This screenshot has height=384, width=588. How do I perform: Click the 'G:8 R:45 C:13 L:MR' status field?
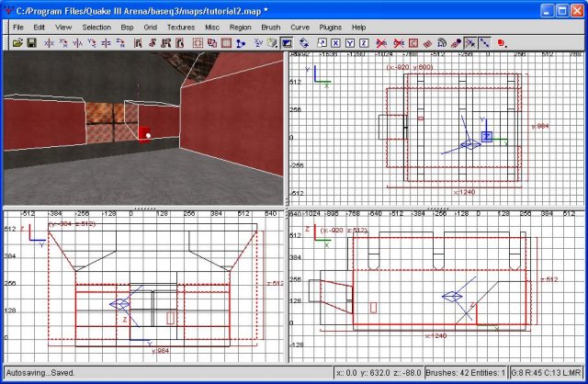(546, 373)
